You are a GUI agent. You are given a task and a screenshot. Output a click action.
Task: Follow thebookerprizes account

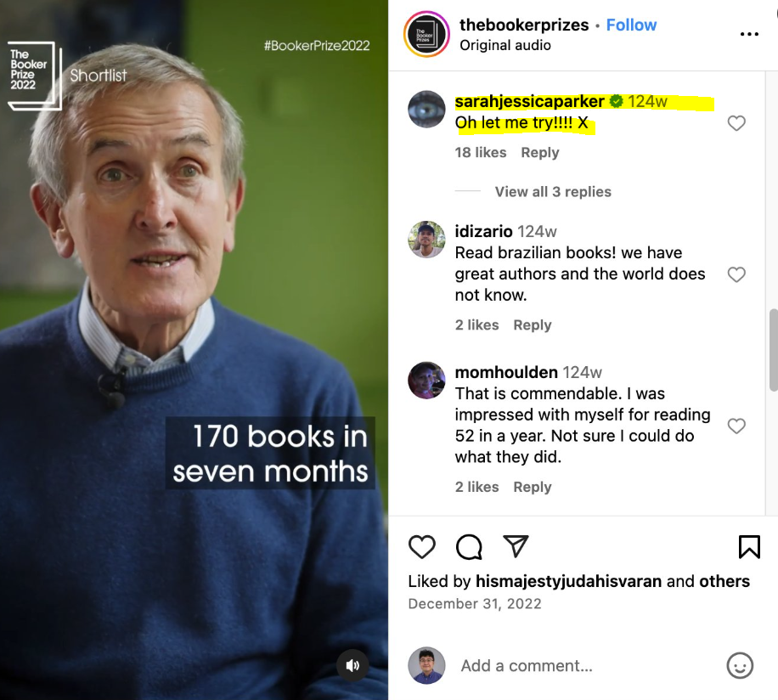[x=631, y=25]
